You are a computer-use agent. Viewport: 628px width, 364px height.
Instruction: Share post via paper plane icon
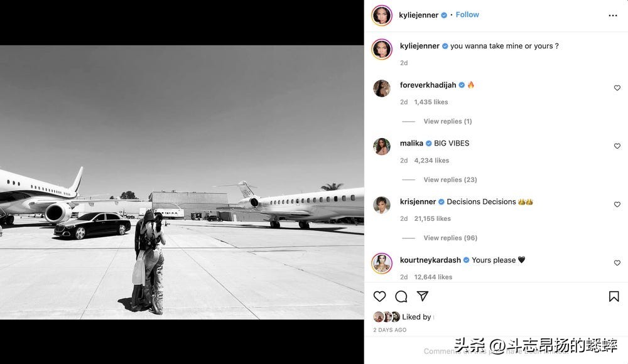pos(423,296)
